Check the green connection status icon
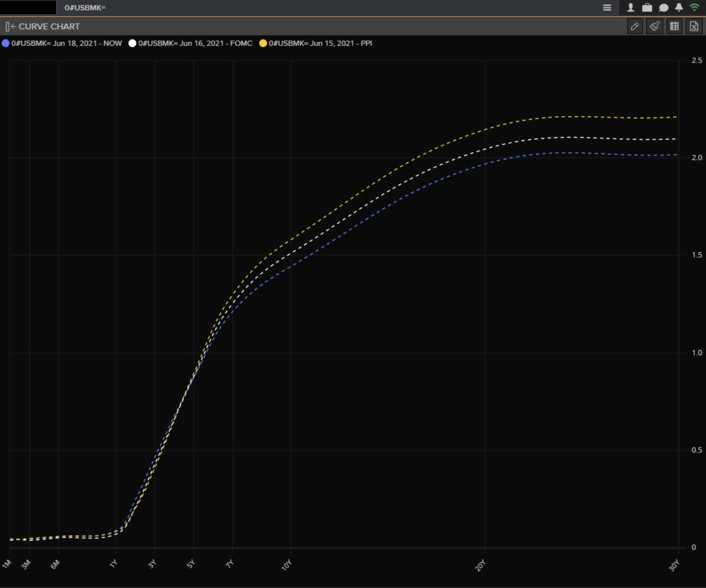This screenshot has width=706, height=588. coord(694,8)
